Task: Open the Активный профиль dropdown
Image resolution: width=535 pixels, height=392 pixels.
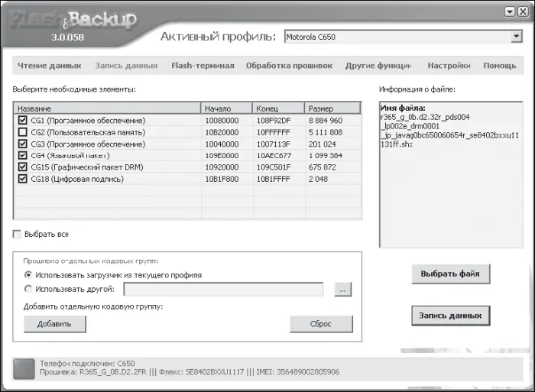Action: point(516,36)
